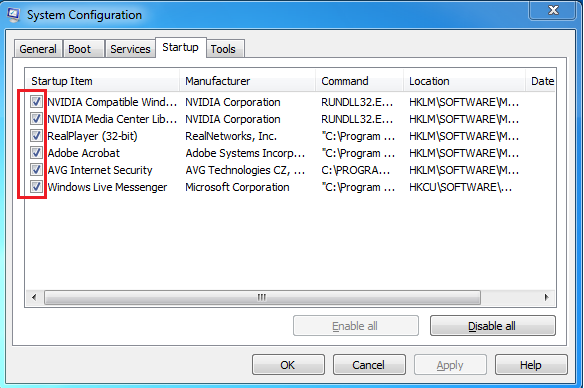Uncheck NVIDIA Compatible Windows startup item
Screen dimensions: 584x388
[36, 102]
